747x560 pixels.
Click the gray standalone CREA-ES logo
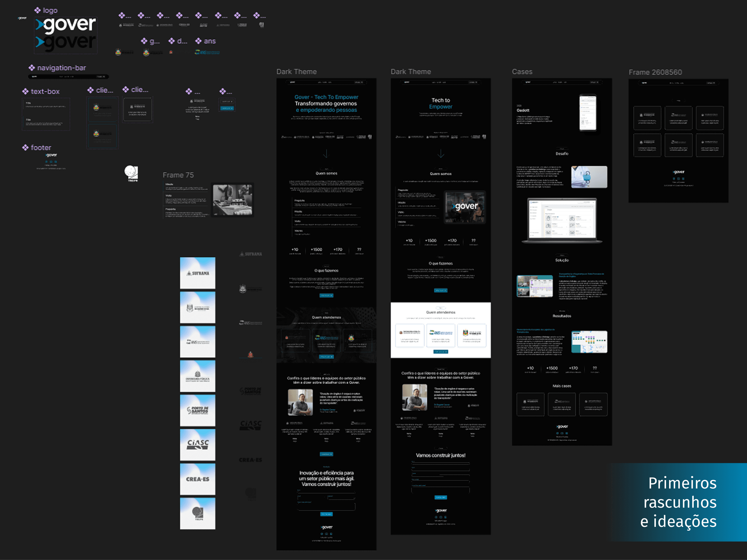pyautogui.click(x=250, y=460)
